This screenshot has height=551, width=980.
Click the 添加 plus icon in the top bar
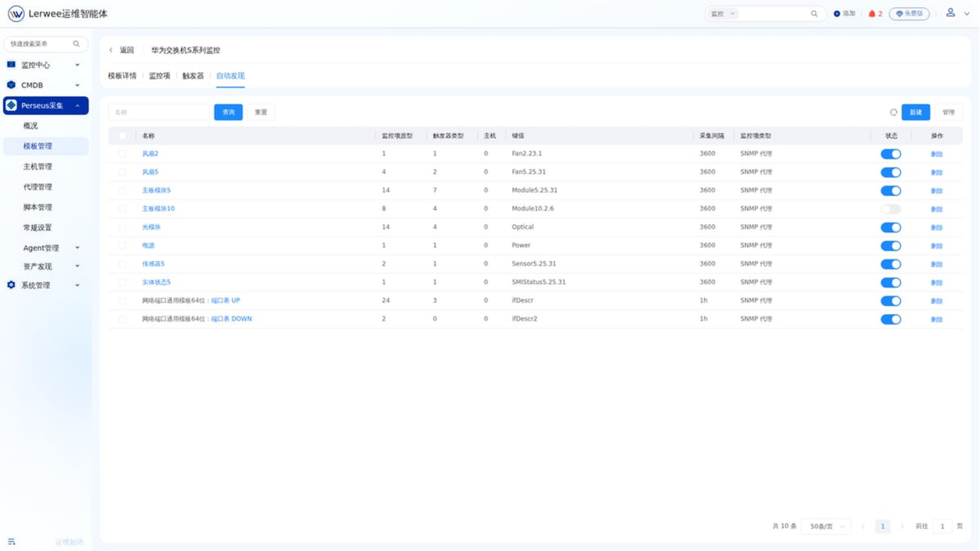coord(837,14)
